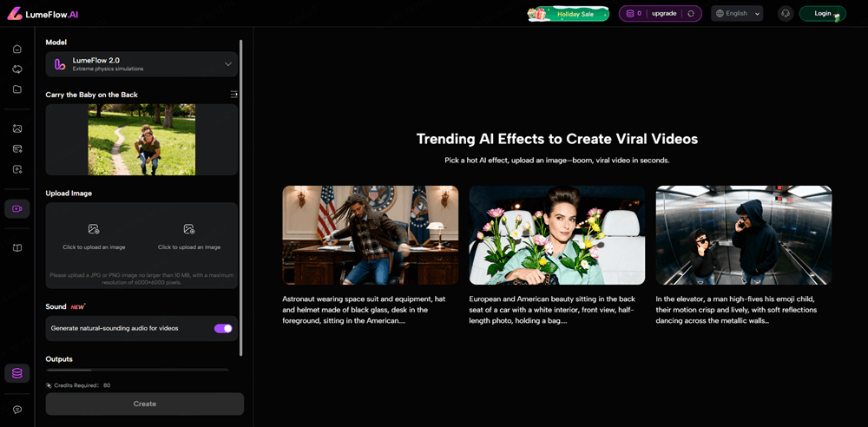
Task: Click the circular sync arrows sidebar icon
Action: click(x=17, y=69)
